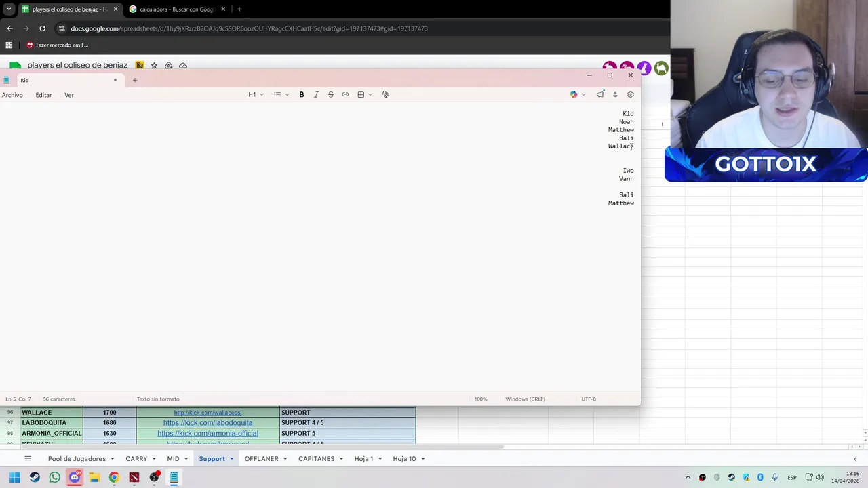The width and height of the screenshot is (868, 488).
Task: Open the Fazer mercado bookmark
Action: coord(58,45)
